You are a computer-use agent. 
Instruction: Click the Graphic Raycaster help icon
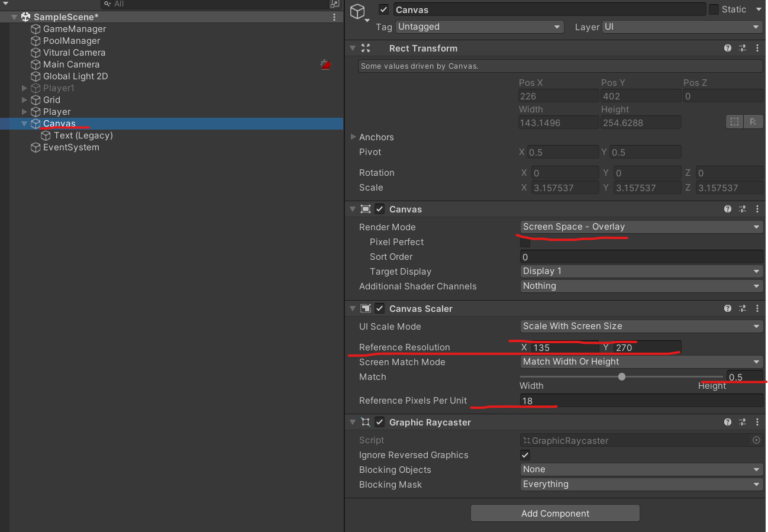(x=728, y=423)
